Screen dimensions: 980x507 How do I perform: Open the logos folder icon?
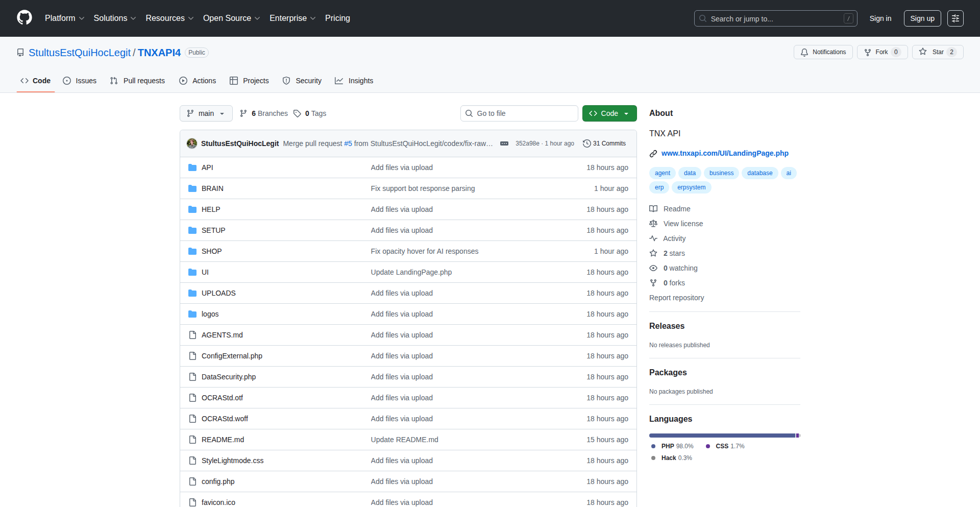point(192,314)
